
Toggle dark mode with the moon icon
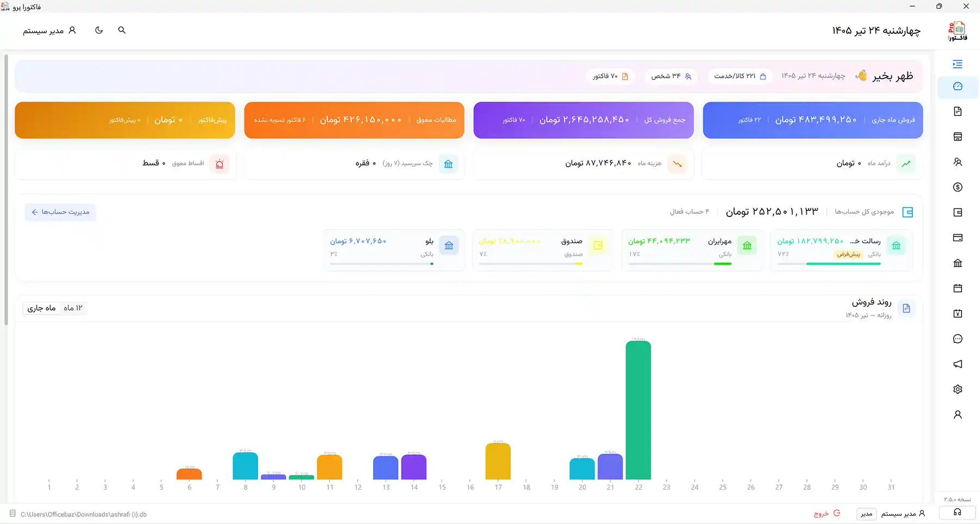pos(99,30)
